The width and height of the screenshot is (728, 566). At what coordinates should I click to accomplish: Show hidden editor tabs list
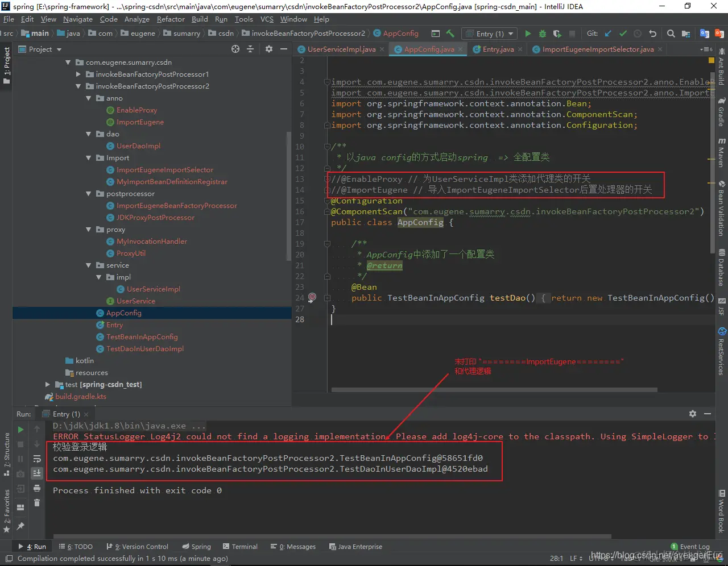[706, 49]
